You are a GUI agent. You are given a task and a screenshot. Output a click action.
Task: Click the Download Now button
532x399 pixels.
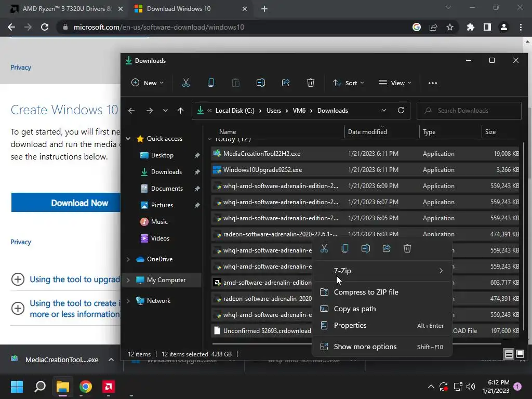click(x=66, y=203)
